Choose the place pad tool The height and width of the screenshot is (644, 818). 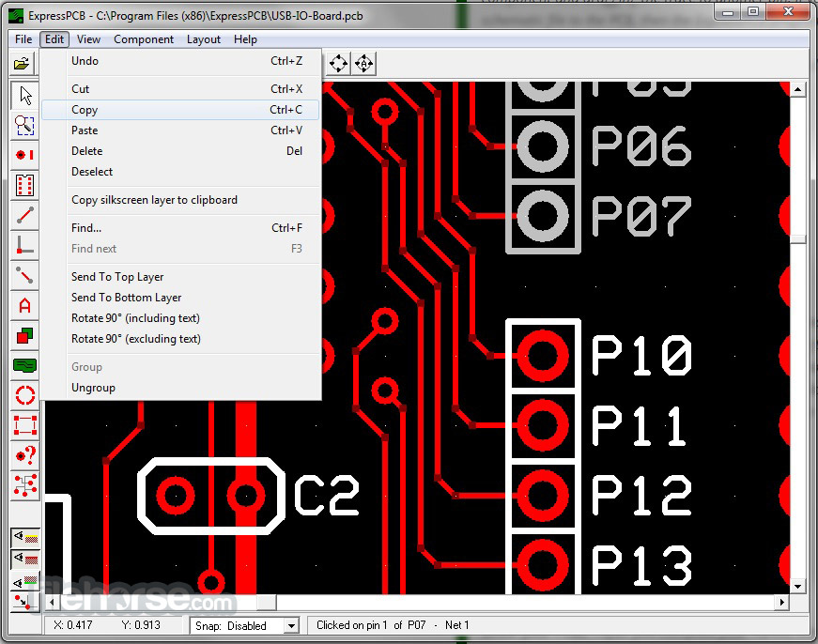[23, 154]
